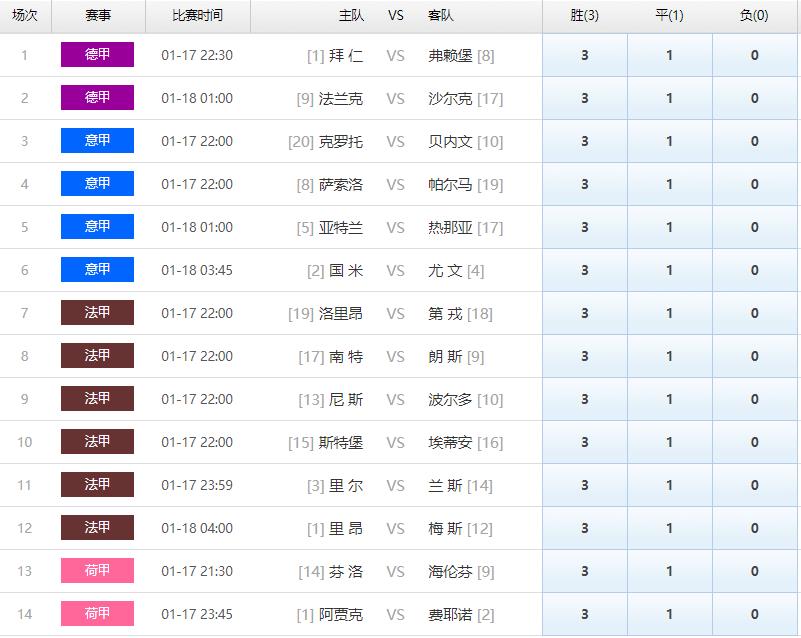Choose win 3 for 芬洛 vs 海伦芬

[x=585, y=571]
